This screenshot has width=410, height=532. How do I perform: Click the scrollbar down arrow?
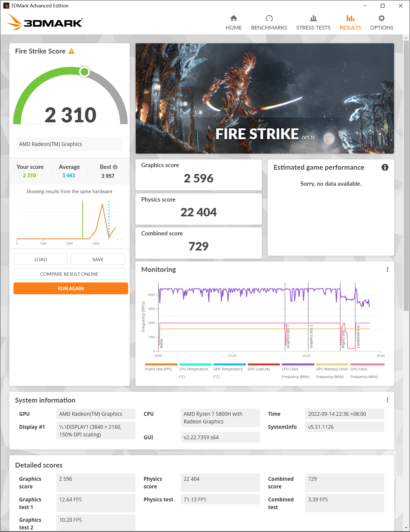406,528
